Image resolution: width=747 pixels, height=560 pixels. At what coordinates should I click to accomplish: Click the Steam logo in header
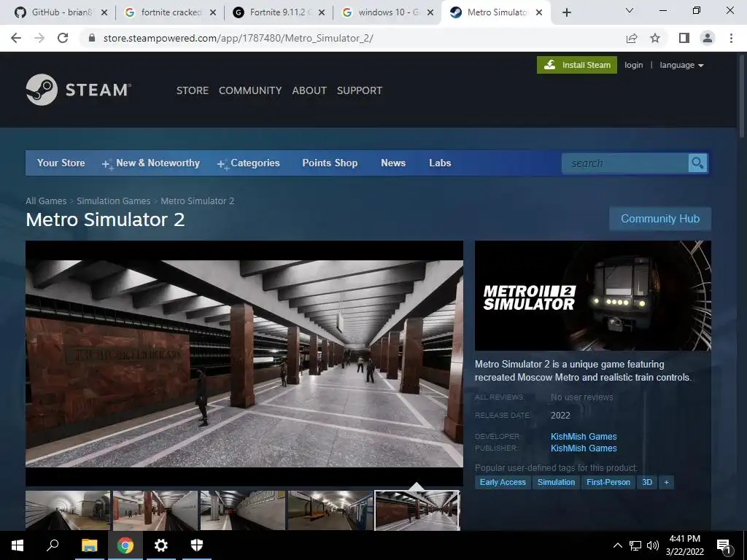coord(78,90)
